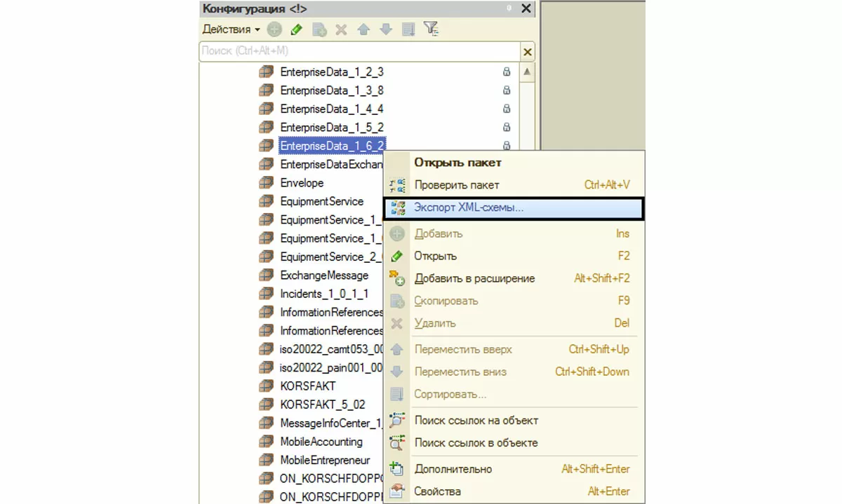Click the lock icon beside EnterpriseData_1_3_8
This screenshot has height=504, width=842.
[506, 90]
